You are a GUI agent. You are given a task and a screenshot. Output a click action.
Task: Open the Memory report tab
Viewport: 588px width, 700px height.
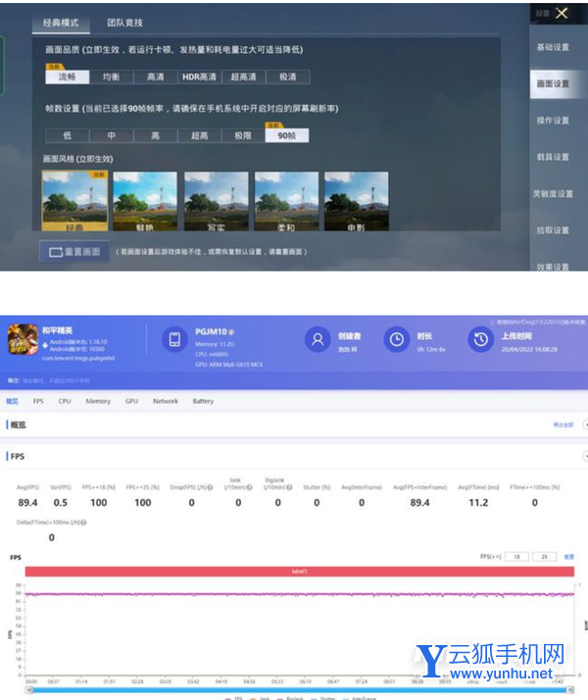pyautogui.click(x=98, y=401)
